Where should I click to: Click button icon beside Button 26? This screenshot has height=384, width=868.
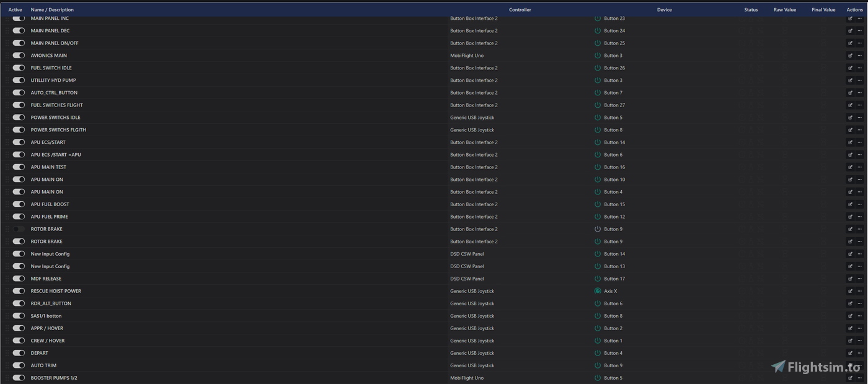[598, 68]
